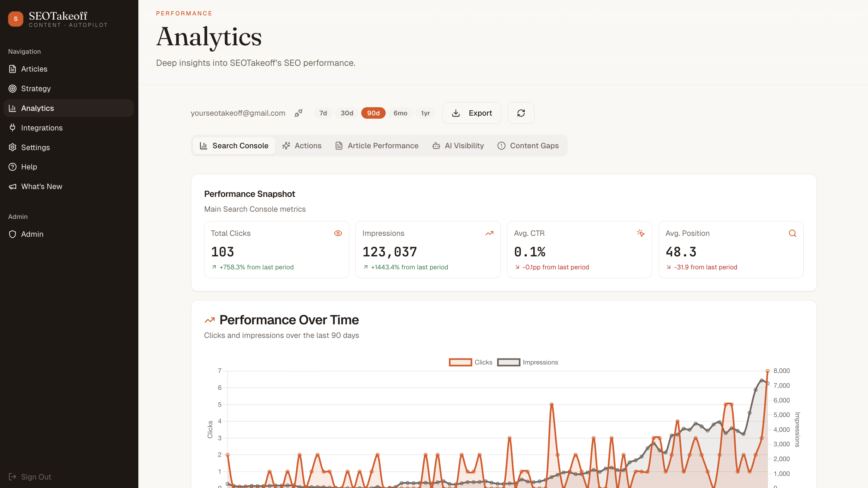Click the eye icon on Total Clicks card
Image resolution: width=868 pixels, height=488 pixels.
click(x=338, y=233)
